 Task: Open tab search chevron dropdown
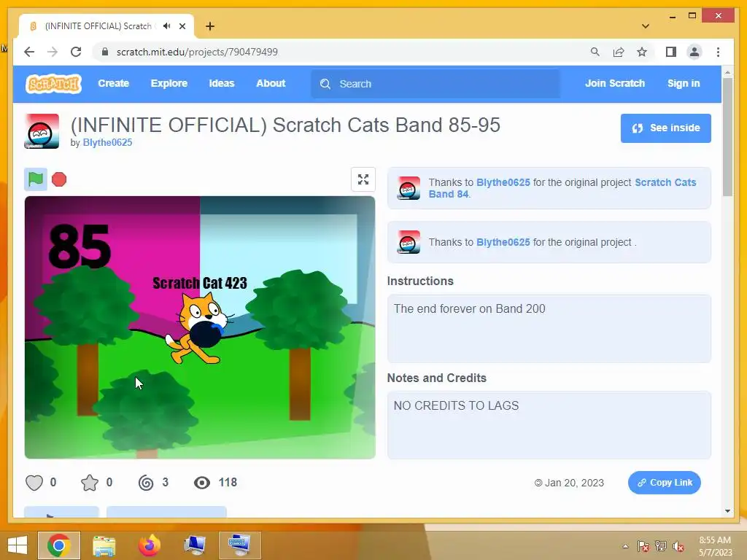[646, 26]
